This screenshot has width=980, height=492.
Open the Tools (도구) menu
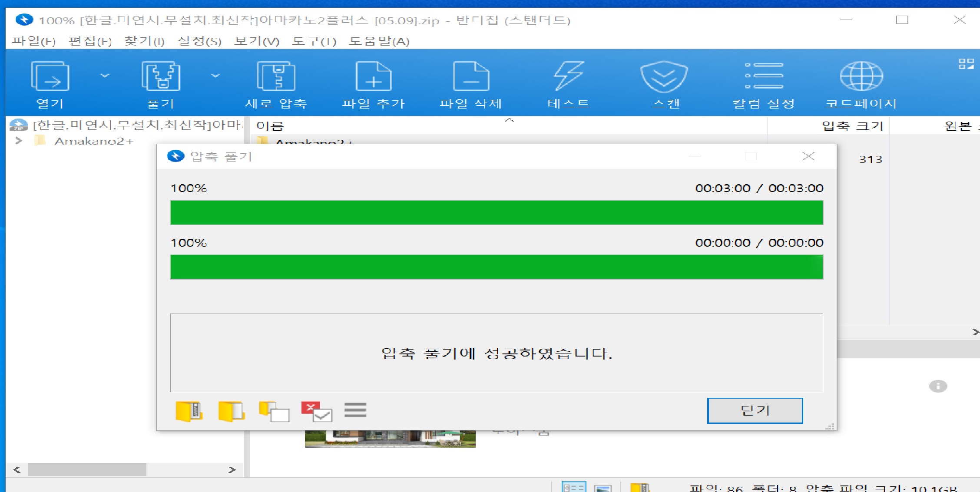pyautogui.click(x=314, y=41)
